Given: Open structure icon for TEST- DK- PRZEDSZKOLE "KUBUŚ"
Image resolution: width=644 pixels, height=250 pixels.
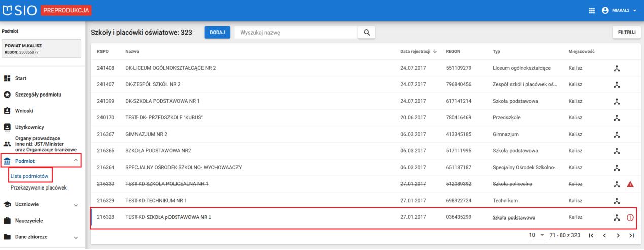Looking at the screenshot, I should coord(617,118).
